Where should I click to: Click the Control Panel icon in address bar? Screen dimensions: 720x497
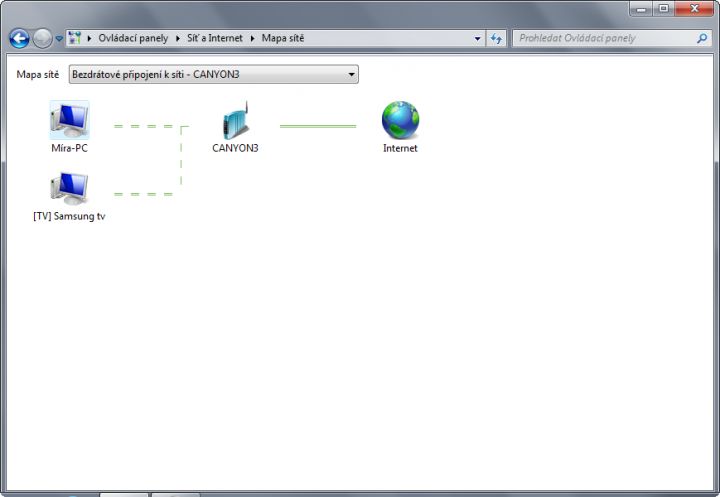click(x=74, y=38)
